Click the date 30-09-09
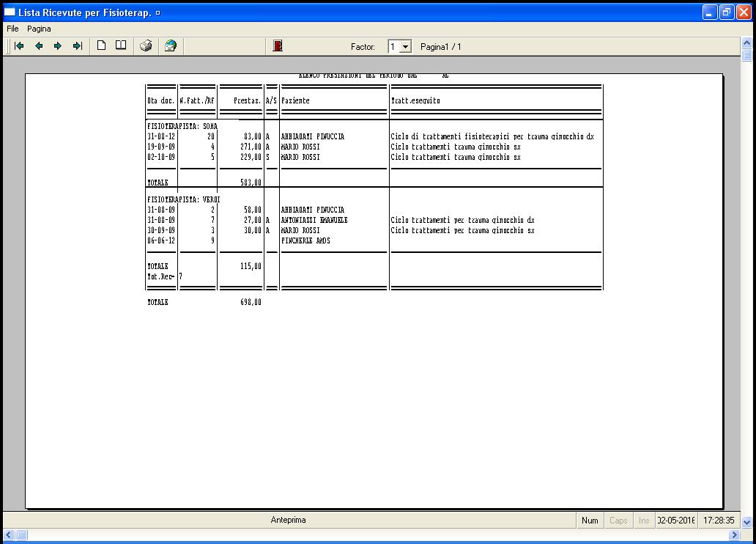 point(161,230)
